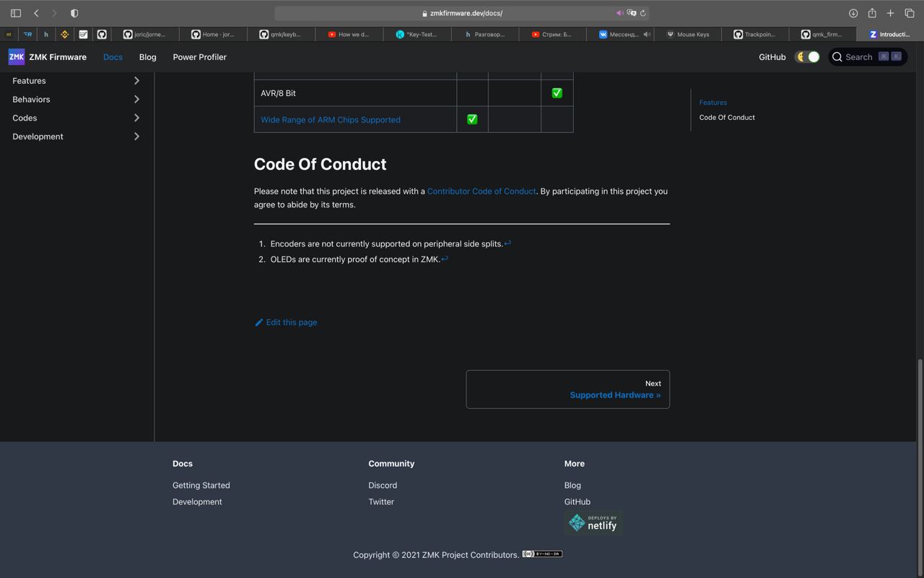Viewport: 924px width, 578px height.
Task: Switch to qmk_firm... tab
Action: tap(822, 34)
